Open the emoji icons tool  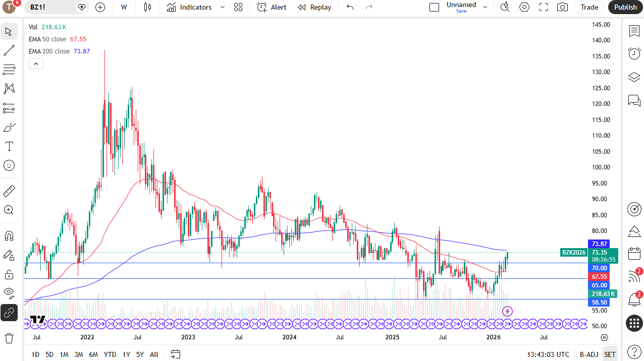pos(9,165)
